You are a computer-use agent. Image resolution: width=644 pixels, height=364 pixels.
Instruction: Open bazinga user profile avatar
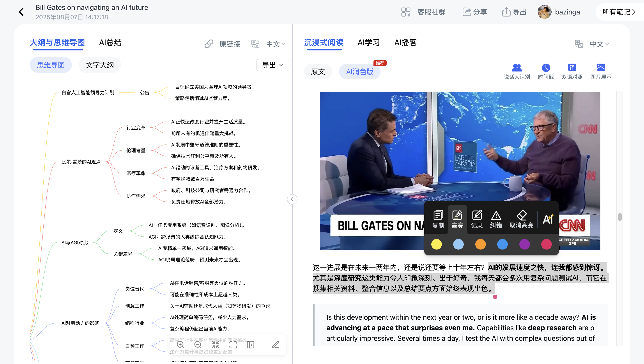[x=544, y=12]
